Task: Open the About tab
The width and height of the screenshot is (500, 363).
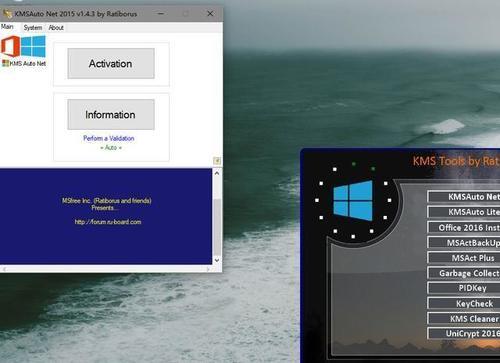Action: (x=56, y=28)
